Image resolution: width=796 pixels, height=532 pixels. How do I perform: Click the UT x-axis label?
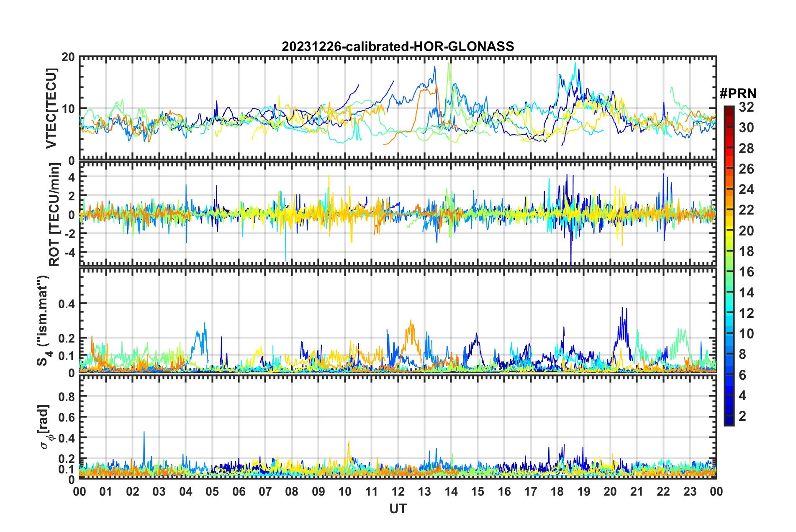[398, 509]
